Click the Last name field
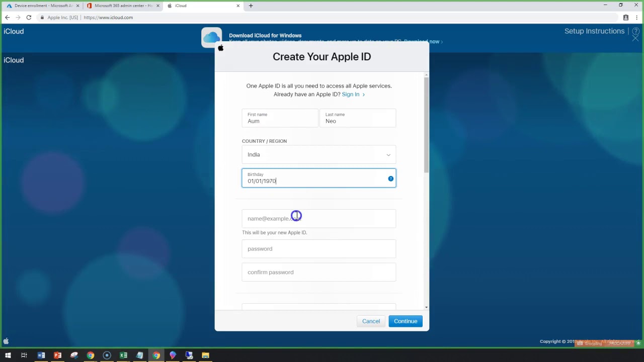This screenshot has width=644, height=362. pyautogui.click(x=358, y=118)
